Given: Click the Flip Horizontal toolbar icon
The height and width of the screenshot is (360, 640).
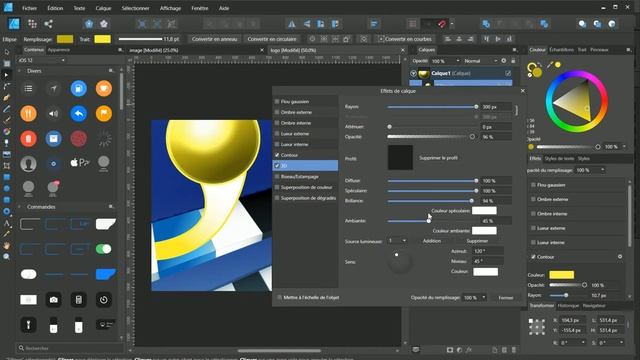Looking at the screenshot, I should click(x=292, y=24).
